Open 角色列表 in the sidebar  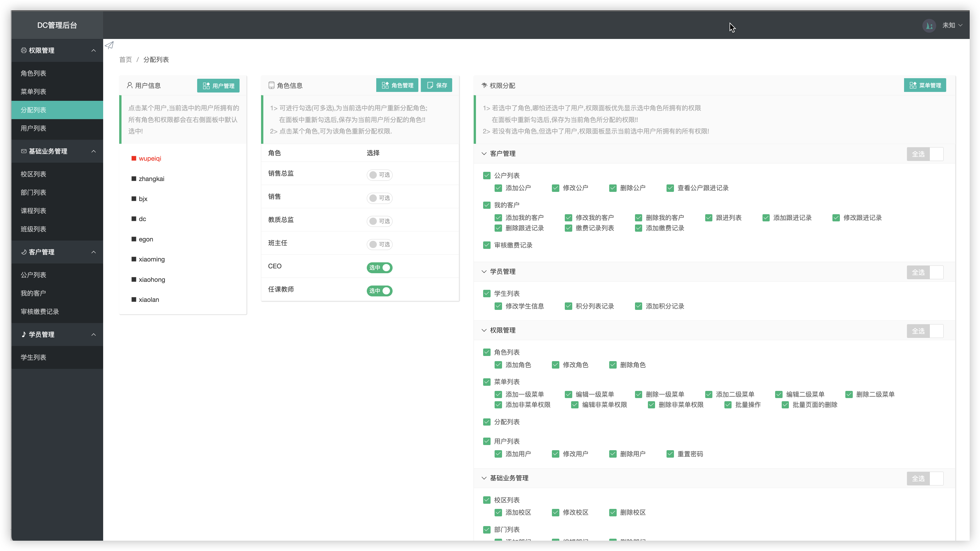click(x=34, y=73)
